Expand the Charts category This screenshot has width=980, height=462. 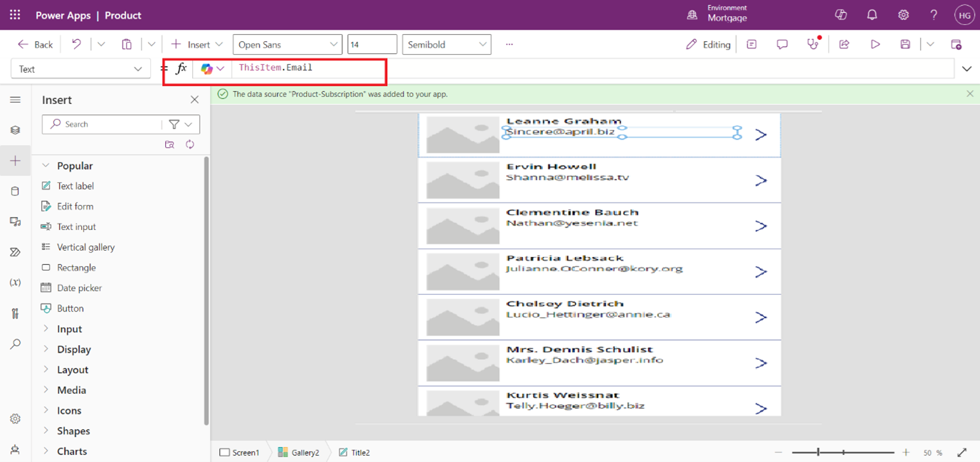71,451
